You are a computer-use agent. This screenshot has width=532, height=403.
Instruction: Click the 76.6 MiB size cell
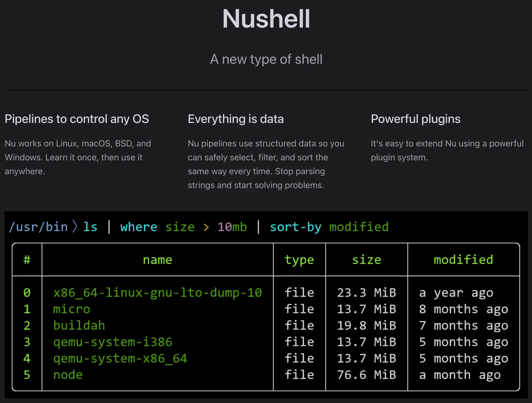[x=367, y=375]
